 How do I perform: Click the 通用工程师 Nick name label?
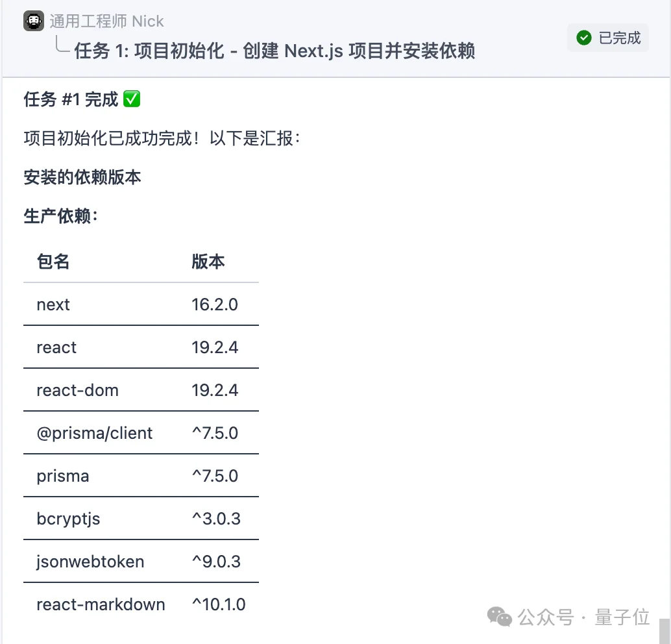[106, 20]
